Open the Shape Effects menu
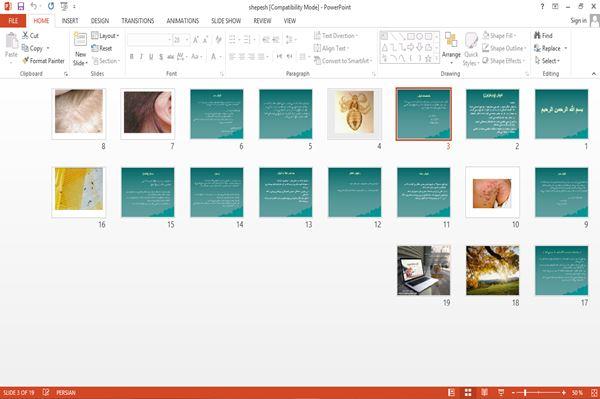Viewport: 600px width, 399px height. pyautogui.click(x=504, y=61)
